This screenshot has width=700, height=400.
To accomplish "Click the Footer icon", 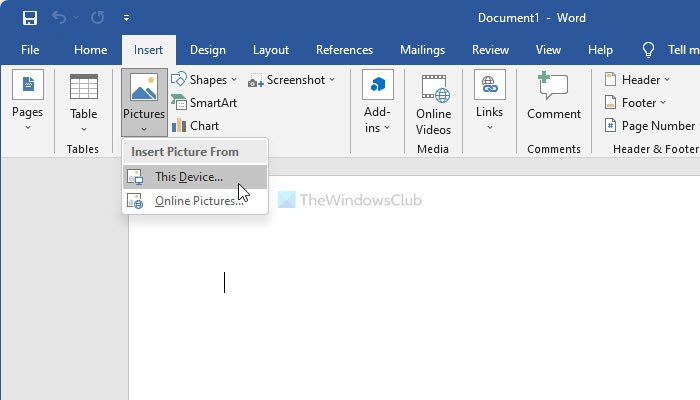I will [610, 103].
